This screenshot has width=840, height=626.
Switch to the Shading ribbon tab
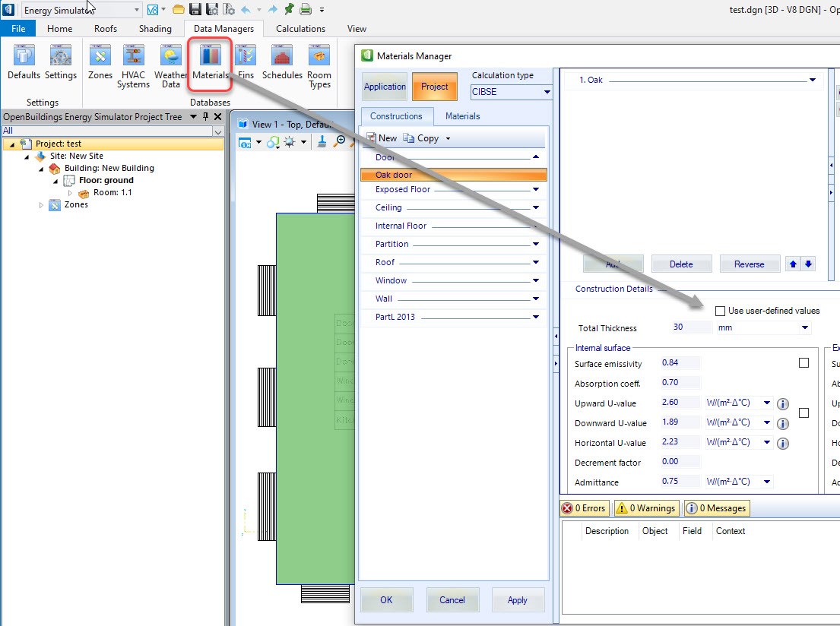click(155, 28)
